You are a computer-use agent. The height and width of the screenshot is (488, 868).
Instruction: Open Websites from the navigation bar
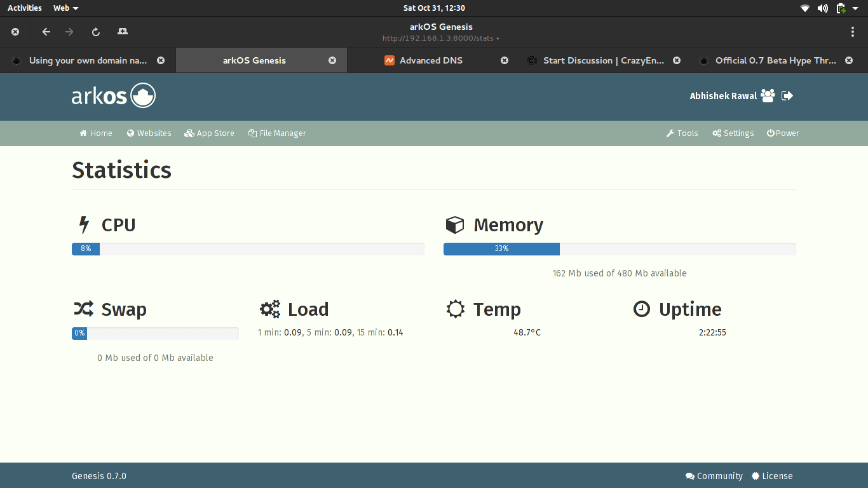point(149,133)
